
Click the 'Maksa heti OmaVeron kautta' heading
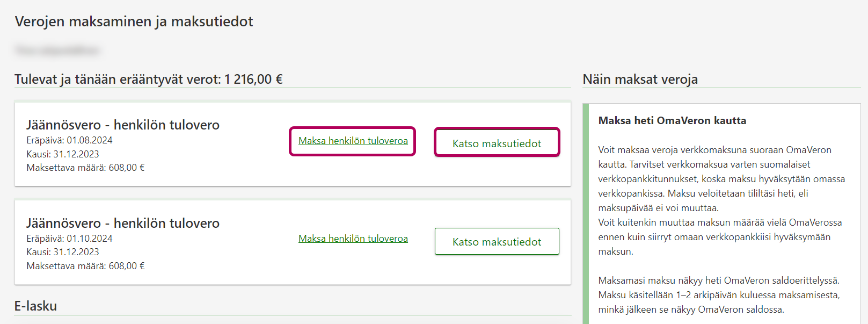point(672,121)
